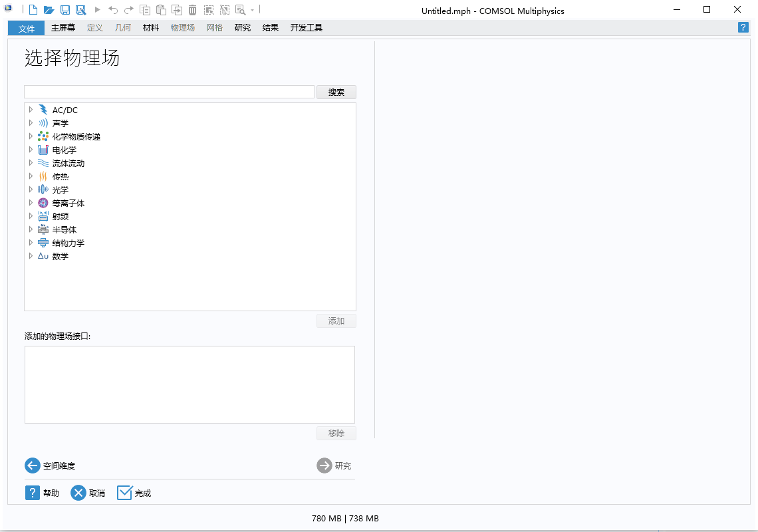Image resolution: width=758 pixels, height=532 pixels.
Task: Select 等离子体 in the physics list
Action: pos(68,203)
